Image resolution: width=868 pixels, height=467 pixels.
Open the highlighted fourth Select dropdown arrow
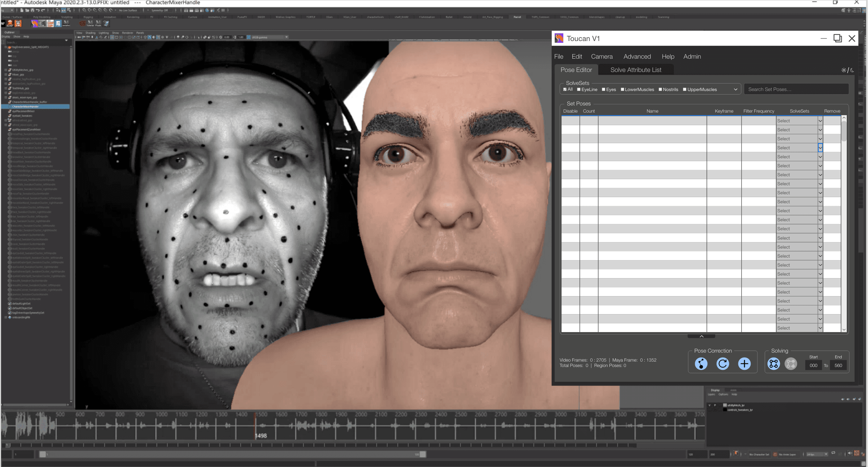click(820, 148)
